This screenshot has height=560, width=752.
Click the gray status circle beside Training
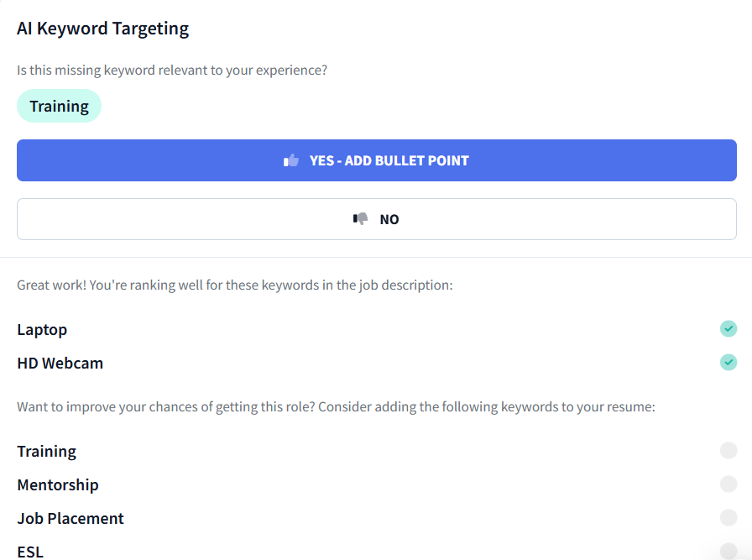tap(728, 450)
